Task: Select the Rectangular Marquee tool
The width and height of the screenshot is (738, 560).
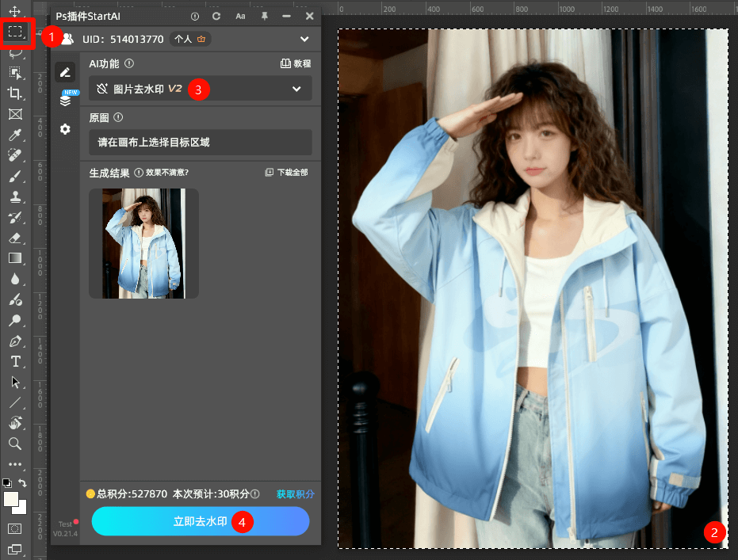Action: 16,32
